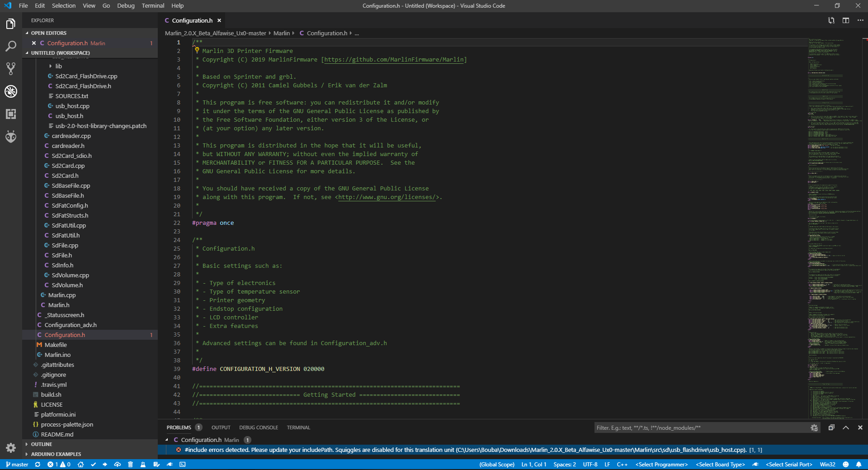
Task: Close the Configuration.h editor tab
Action: click(219, 20)
